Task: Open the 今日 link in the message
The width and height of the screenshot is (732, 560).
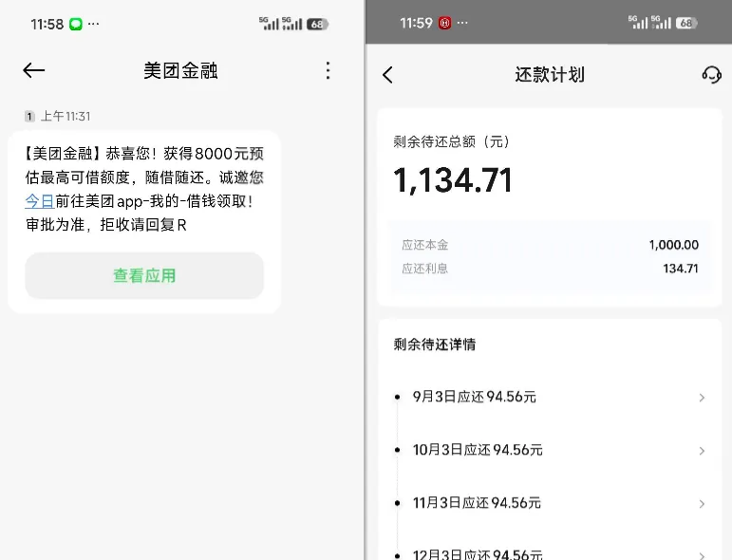Action: pyautogui.click(x=40, y=201)
